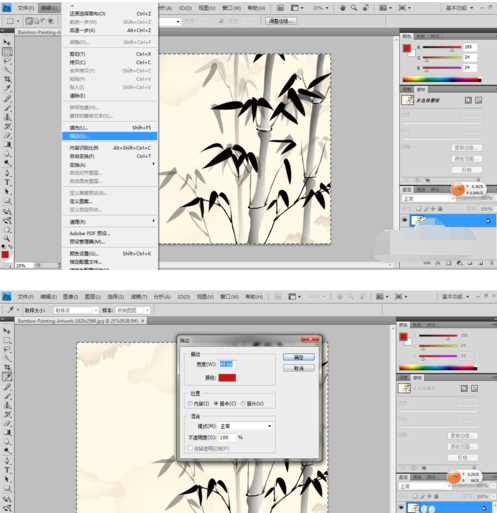Select the Path Selection tool in the lower toolbox

[x=7, y=479]
